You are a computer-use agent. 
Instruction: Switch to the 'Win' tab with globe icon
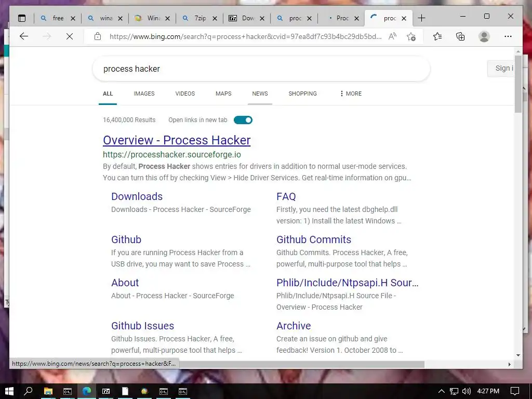[148, 18]
